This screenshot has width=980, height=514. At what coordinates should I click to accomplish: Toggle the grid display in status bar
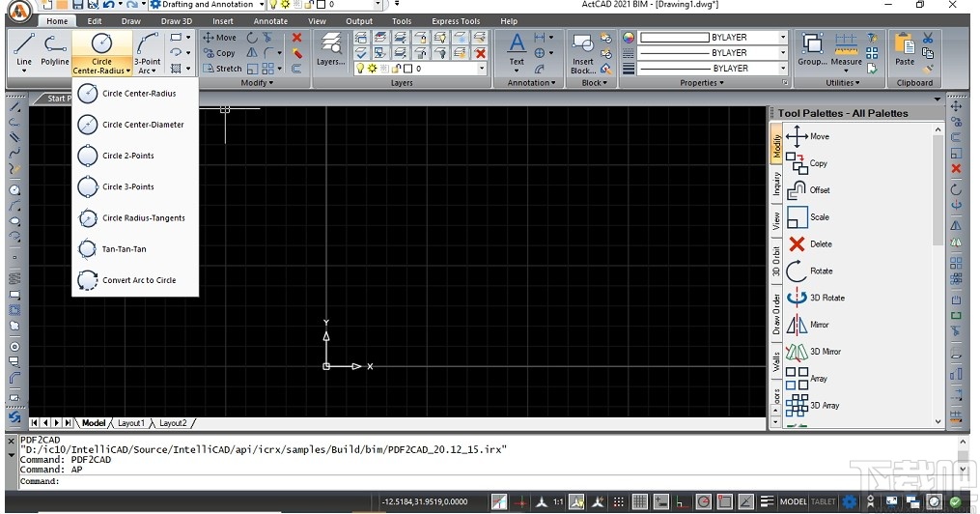639,501
